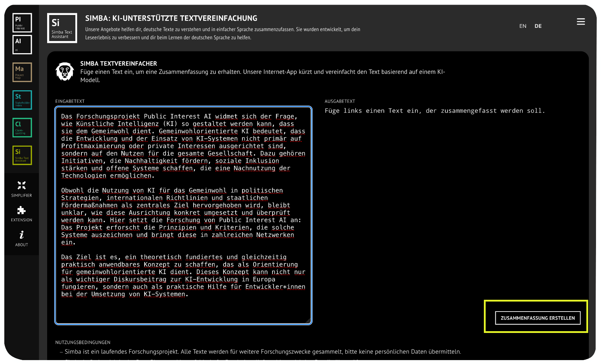Switch language to EN
The image size is (601, 364).
[x=523, y=26]
